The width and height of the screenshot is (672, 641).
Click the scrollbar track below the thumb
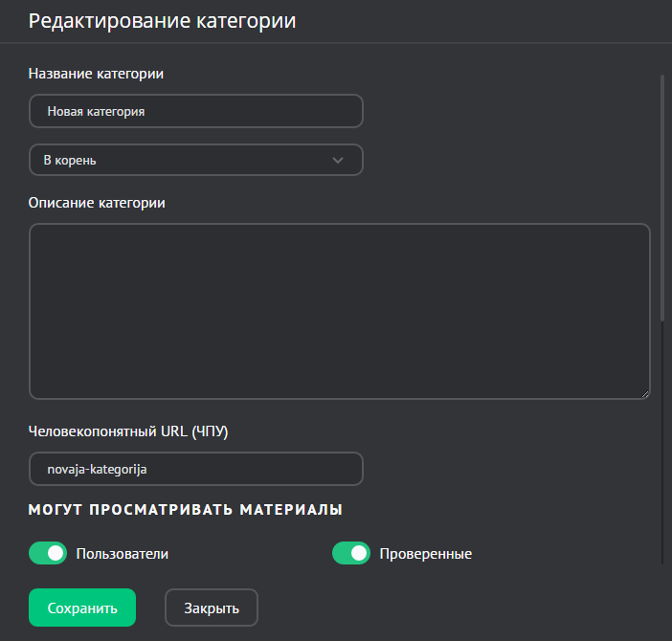(x=662, y=440)
